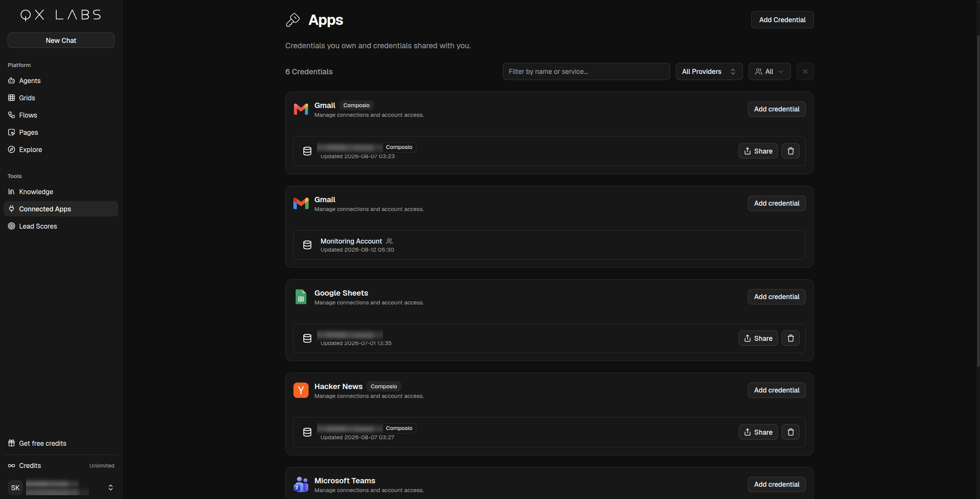Viewport: 980px width, 499px height.
Task: Add credential to Gmail Composio card
Action: tap(777, 109)
